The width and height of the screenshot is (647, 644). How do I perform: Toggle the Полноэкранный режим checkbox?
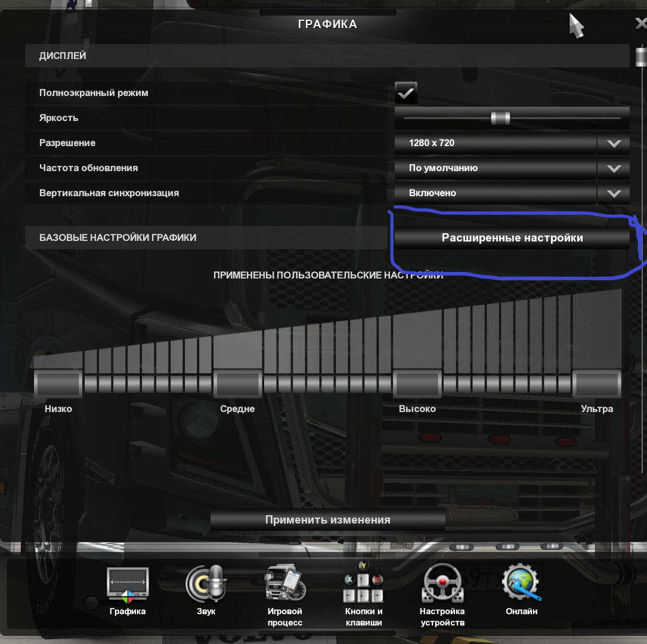pyautogui.click(x=406, y=93)
